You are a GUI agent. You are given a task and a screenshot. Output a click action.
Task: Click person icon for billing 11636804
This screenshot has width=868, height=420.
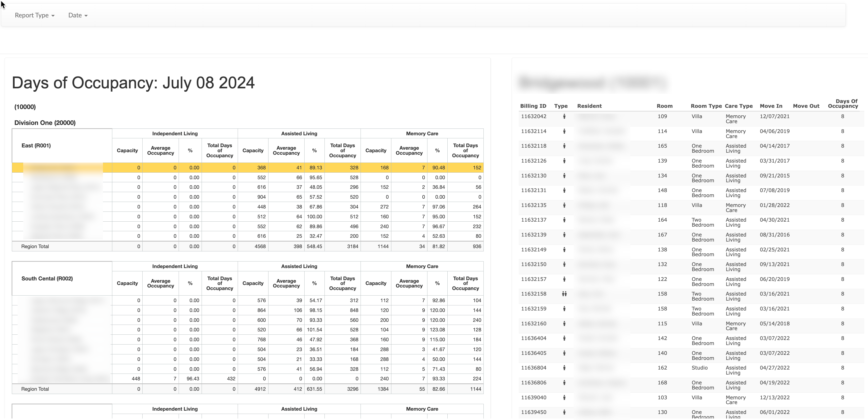(564, 368)
